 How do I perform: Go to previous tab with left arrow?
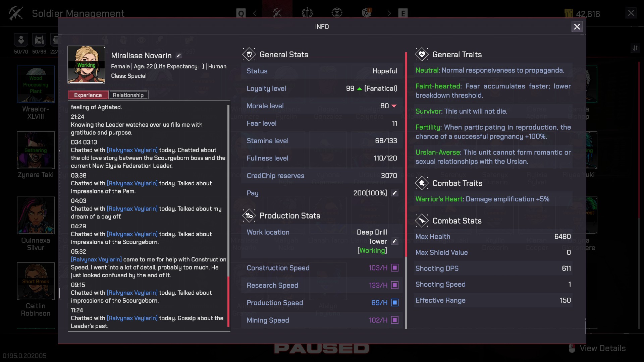tap(255, 13)
